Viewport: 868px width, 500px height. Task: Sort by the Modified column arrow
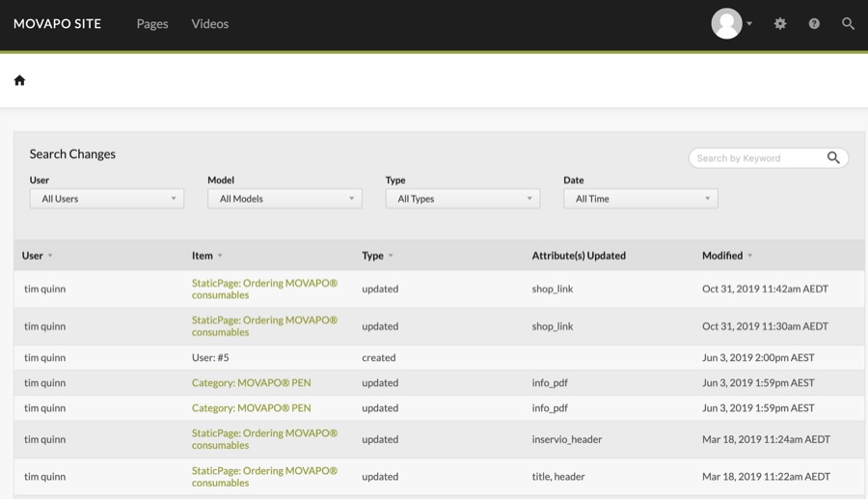pos(750,256)
